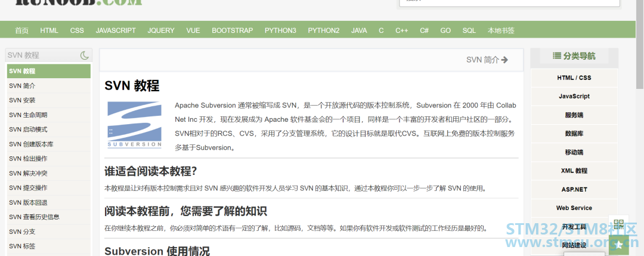Click the 阅读本教程前,您需要了解的知识 heading
This screenshot has height=256, width=644.
[x=185, y=211]
